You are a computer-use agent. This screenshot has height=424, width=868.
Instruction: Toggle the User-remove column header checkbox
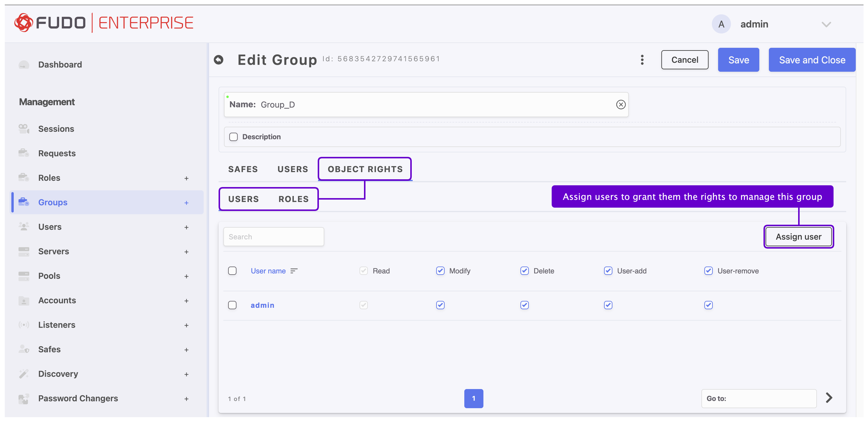[x=708, y=270]
